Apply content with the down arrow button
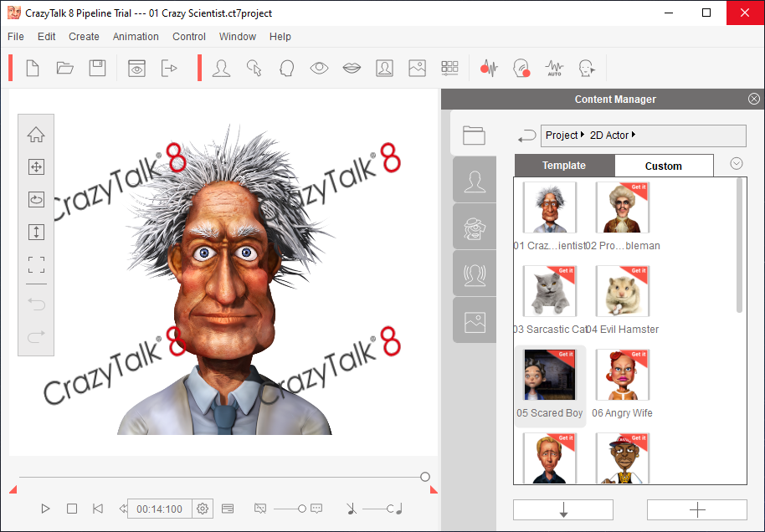The height and width of the screenshot is (532, 765). 563,510
